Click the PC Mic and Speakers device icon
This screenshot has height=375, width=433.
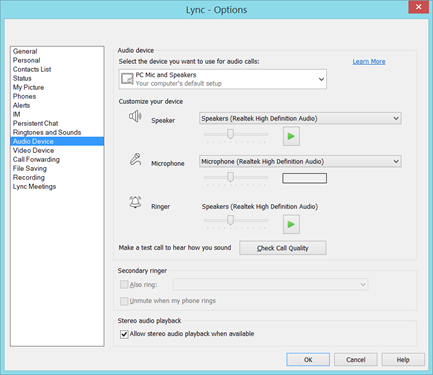(127, 79)
